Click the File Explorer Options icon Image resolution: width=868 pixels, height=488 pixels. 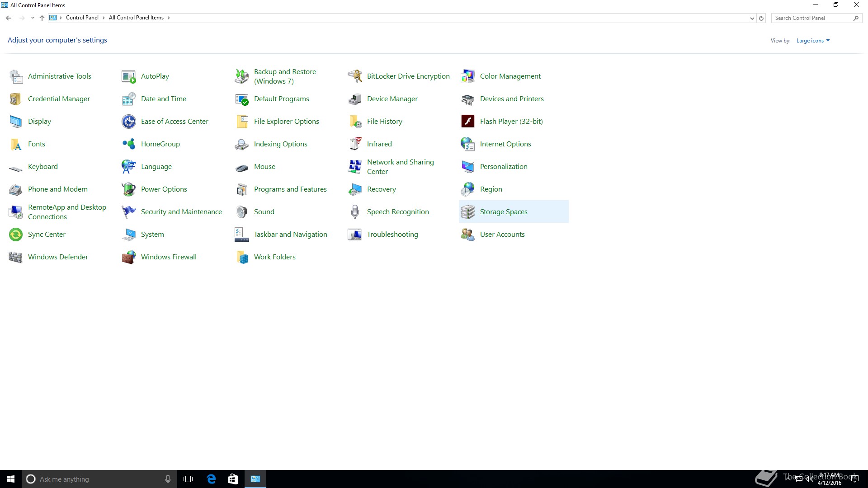pyautogui.click(x=242, y=122)
